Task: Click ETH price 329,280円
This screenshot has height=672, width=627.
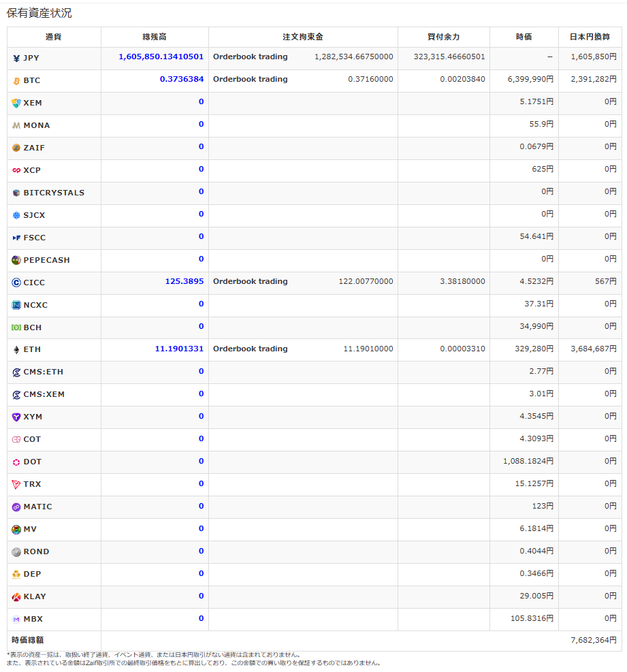Action: click(x=534, y=349)
